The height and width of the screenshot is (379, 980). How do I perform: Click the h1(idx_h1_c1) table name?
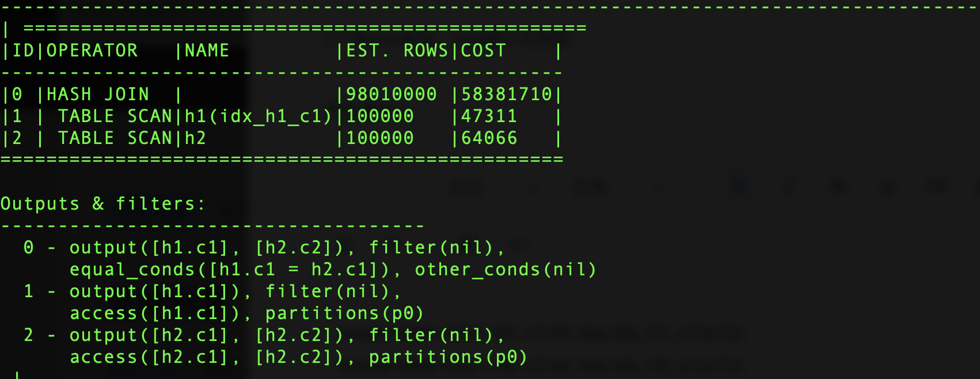coord(259,116)
